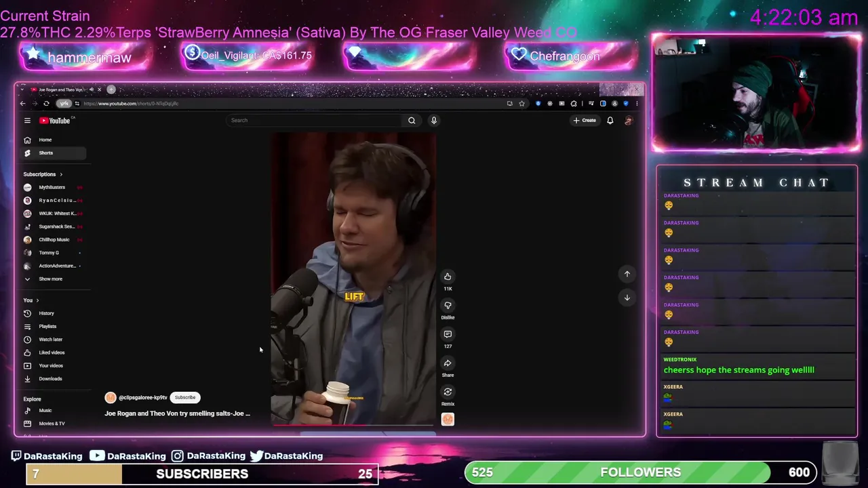Select the Joe Rogan and Theo Von tab

pyautogui.click(x=60, y=89)
